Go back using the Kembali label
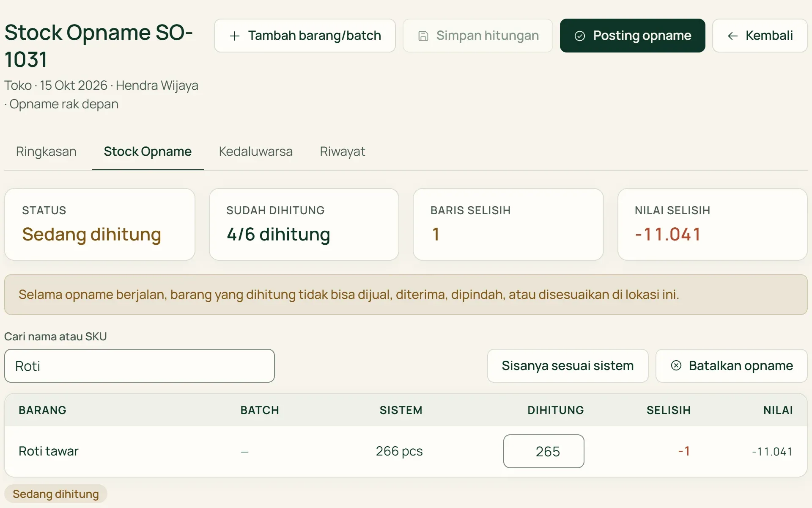Image resolution: width=812 pixels, height=508 pixels. (769, 36)
